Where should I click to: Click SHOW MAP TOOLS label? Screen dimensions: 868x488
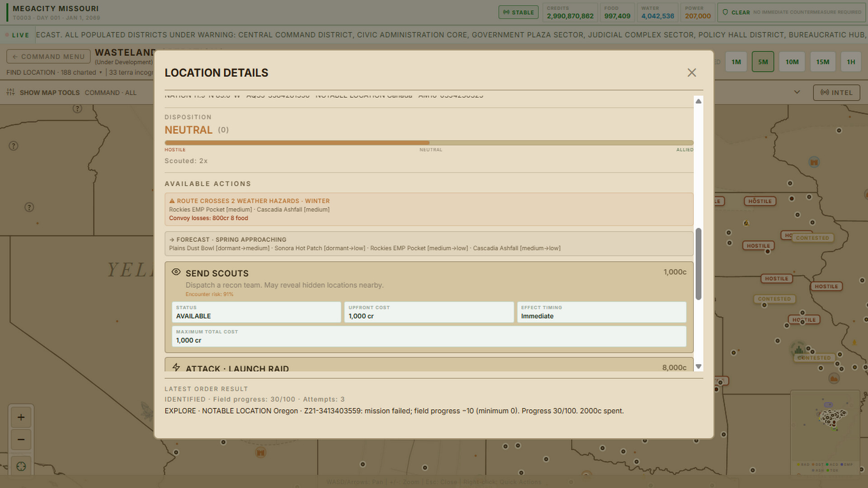49,93
